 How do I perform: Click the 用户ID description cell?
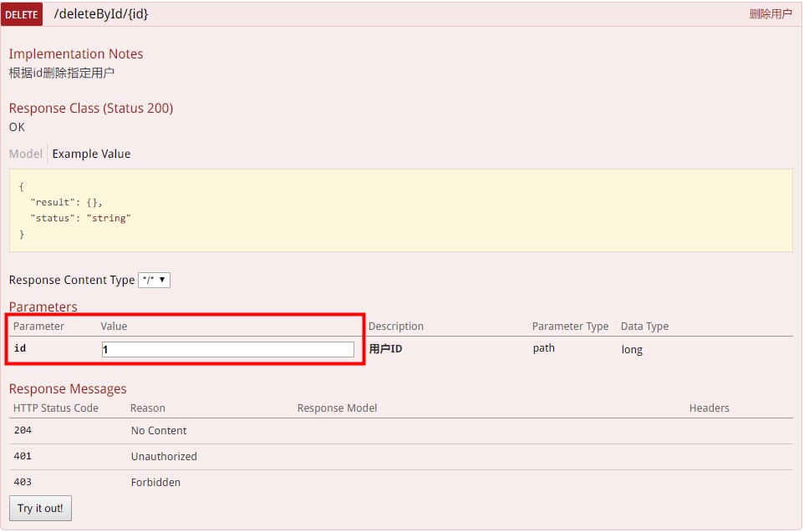click(385, 349)
